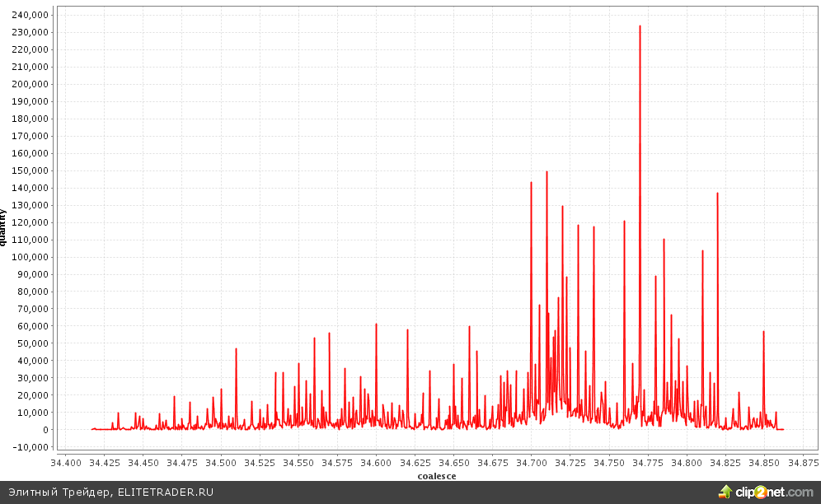Click the x-axis label 34.675
This screenshot has width=821, height=504.
(492, 463)
